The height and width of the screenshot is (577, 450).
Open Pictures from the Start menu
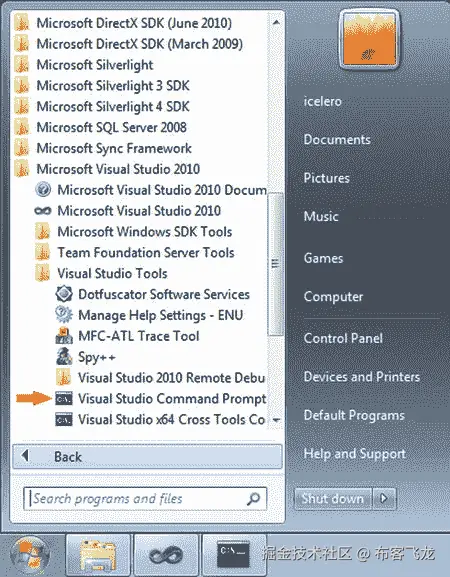pyautogui.click(x=327, y=178)
